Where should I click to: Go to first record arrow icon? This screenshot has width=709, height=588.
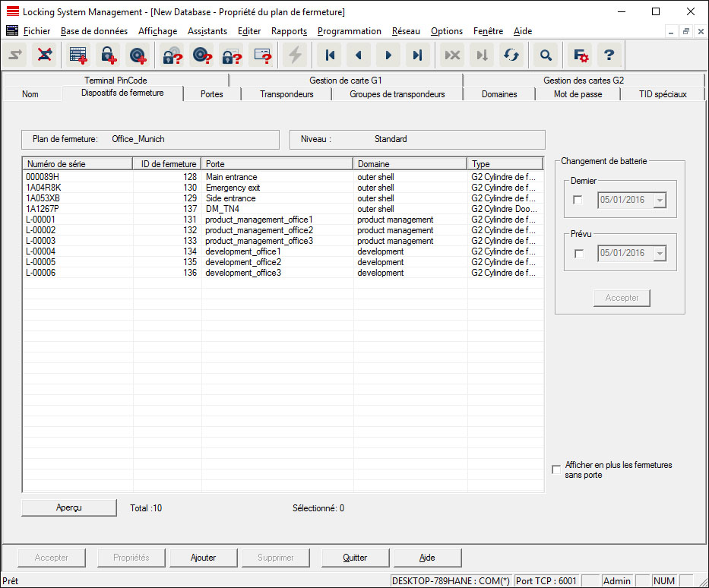click(329, 55)
